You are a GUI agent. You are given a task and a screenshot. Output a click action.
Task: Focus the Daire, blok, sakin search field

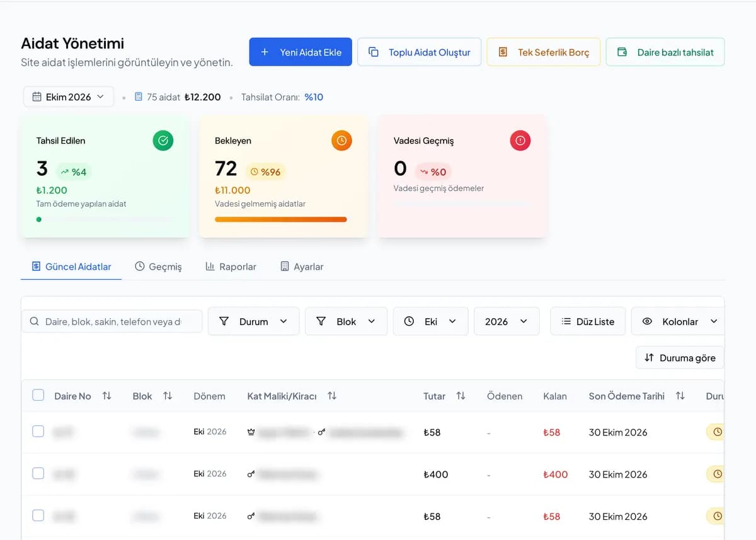pos(112,321)
